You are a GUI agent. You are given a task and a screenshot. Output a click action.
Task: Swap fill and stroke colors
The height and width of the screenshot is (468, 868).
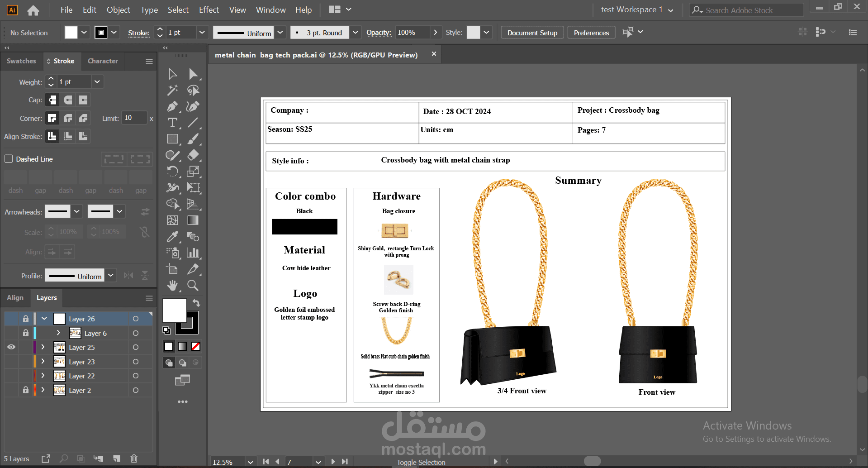tap(196, 303)
